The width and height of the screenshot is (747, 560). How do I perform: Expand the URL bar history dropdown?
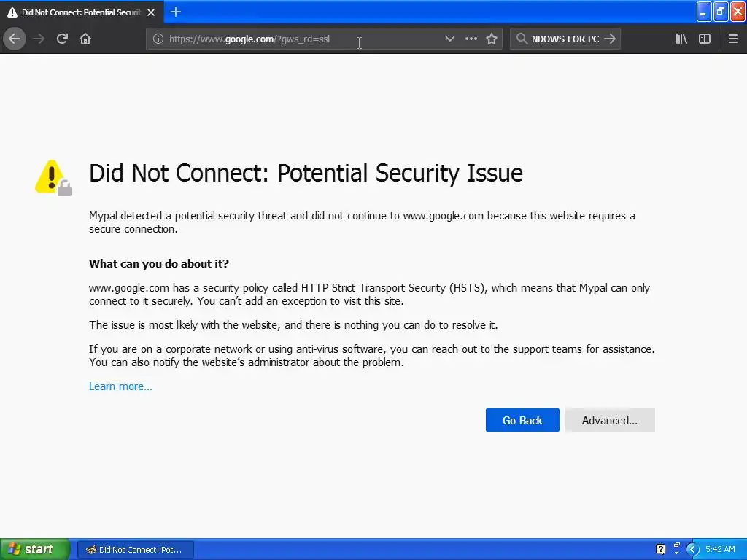(449, 39)
